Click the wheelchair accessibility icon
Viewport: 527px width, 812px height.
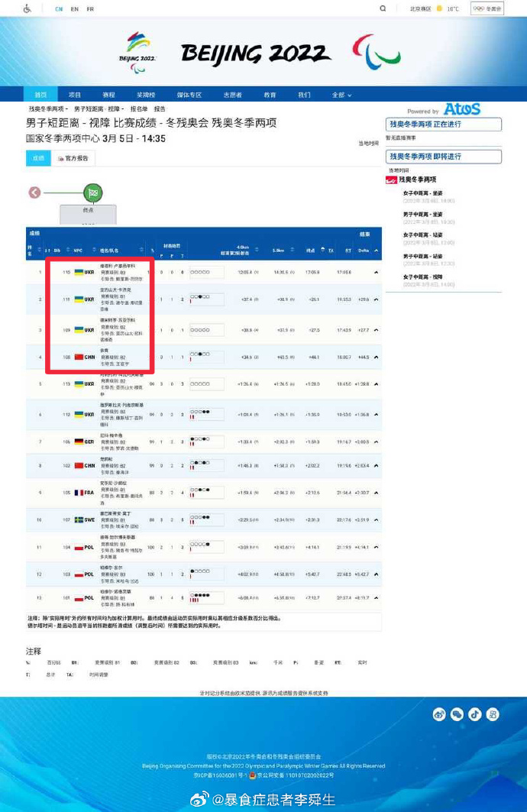(27, 9)
